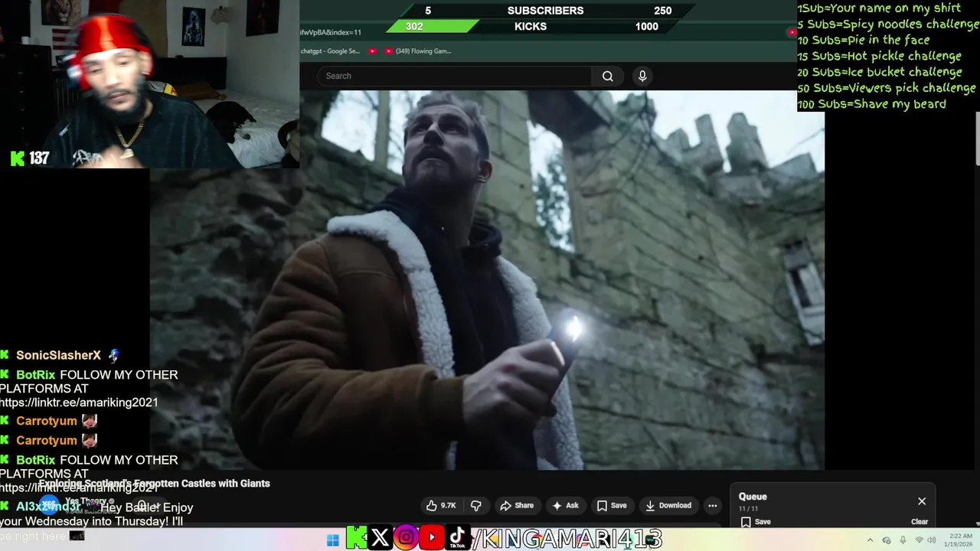Viewport: 980px width, 551px height.
Task: Dislike the video
Action: [x=476, y=505]
